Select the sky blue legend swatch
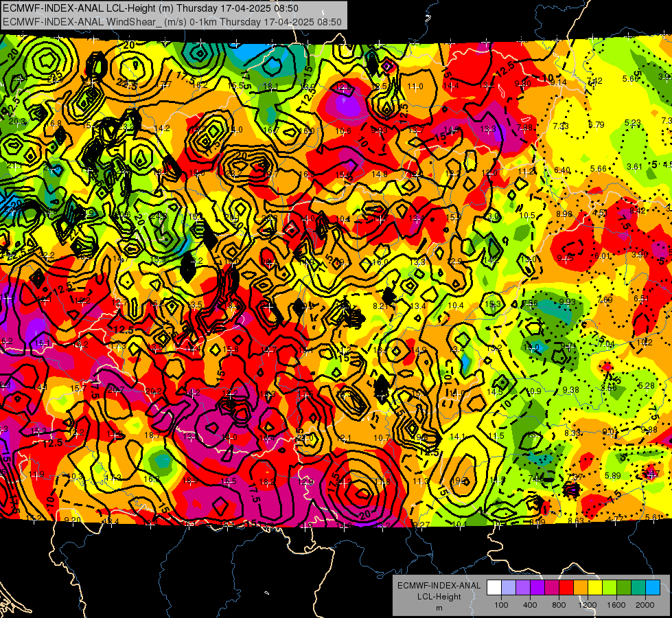The width and height of the screenshot is (672, 618). [x=653, y=587]
